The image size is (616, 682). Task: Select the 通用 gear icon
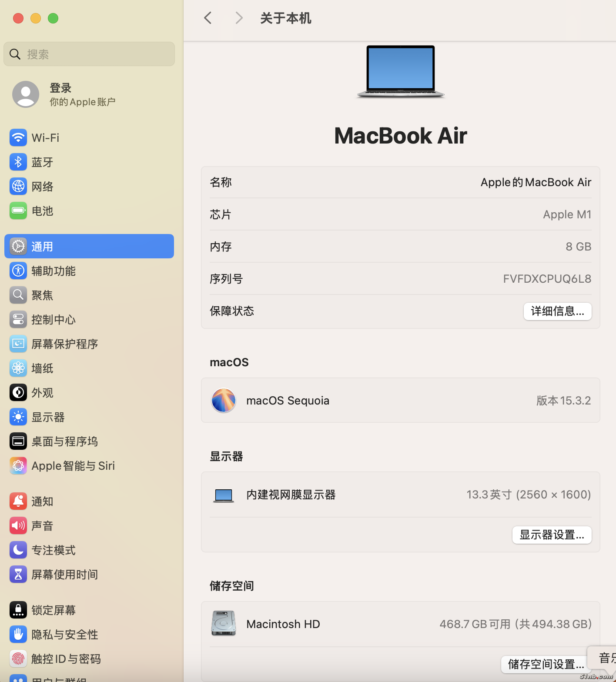click(x=18, y=247)
